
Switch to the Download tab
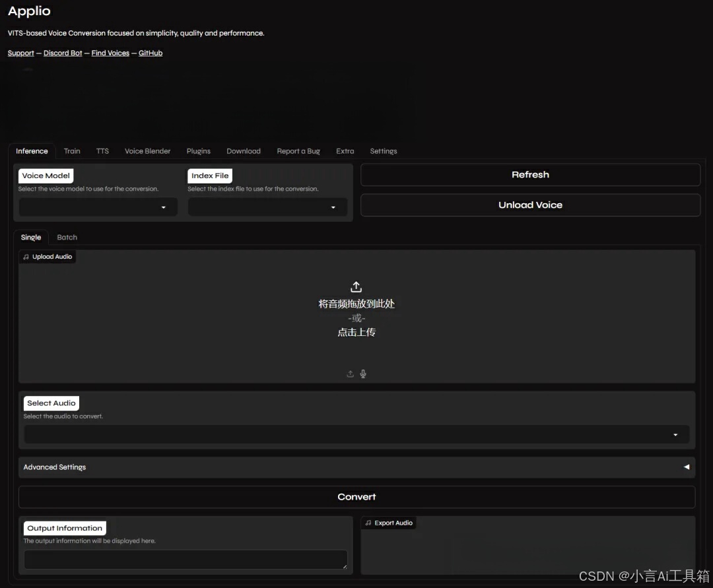243,151
